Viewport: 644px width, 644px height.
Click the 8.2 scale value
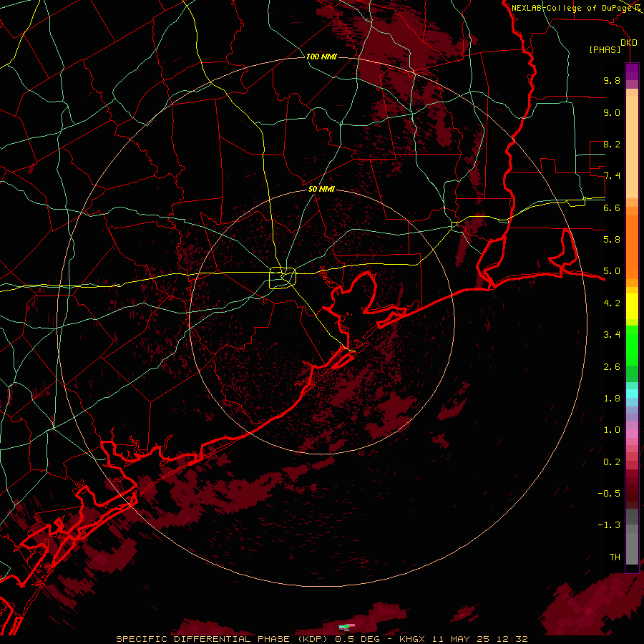pyautogui.click(x=612, y=144)
